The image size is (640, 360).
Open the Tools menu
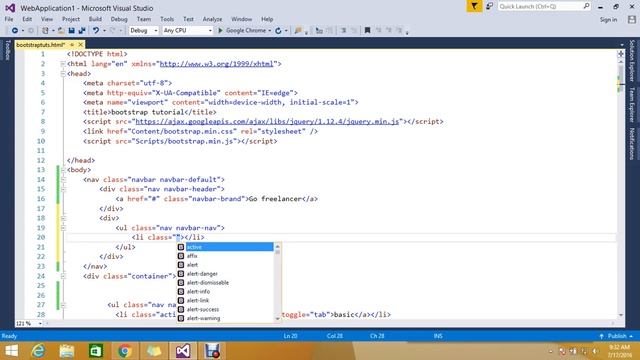click(167, 19)
